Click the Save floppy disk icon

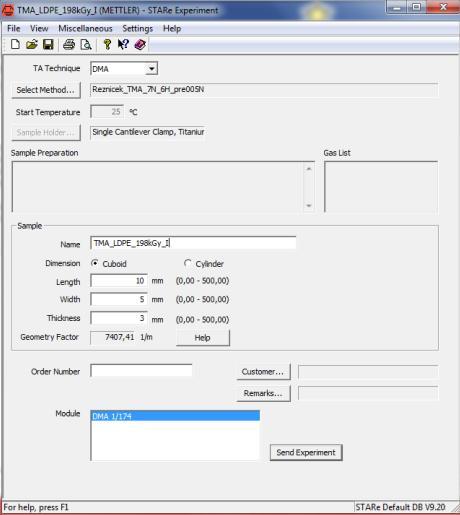click(x=48, y=44)
